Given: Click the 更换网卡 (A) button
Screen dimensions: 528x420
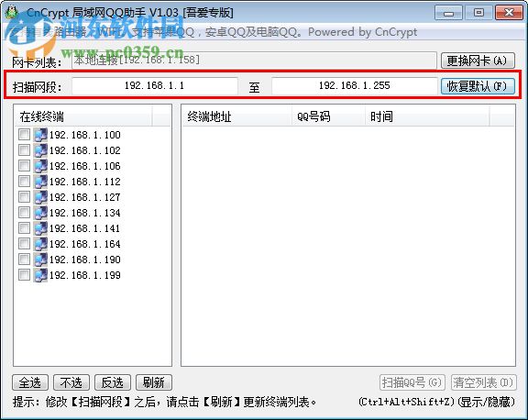Looking at the screenshot, I should [478, 61].
